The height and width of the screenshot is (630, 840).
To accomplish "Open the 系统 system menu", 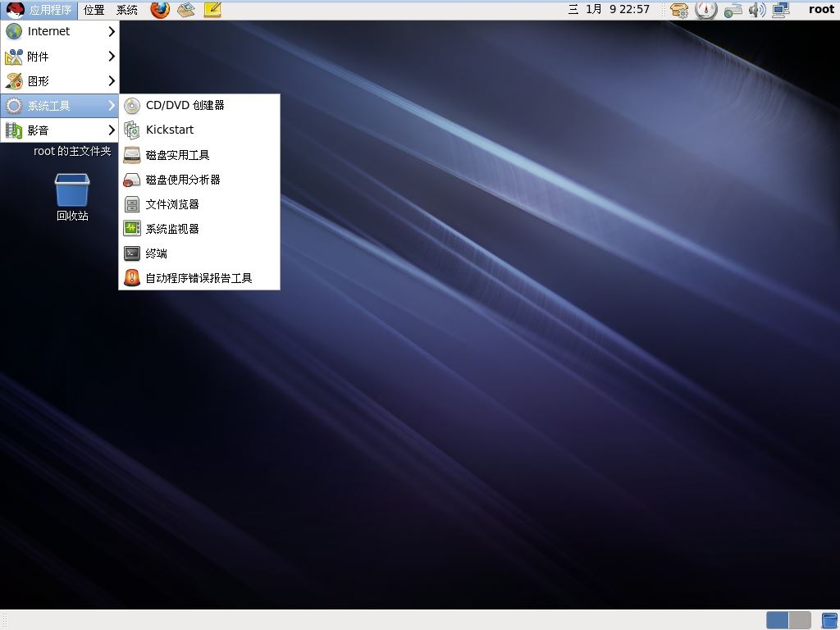I will [127, 10].
